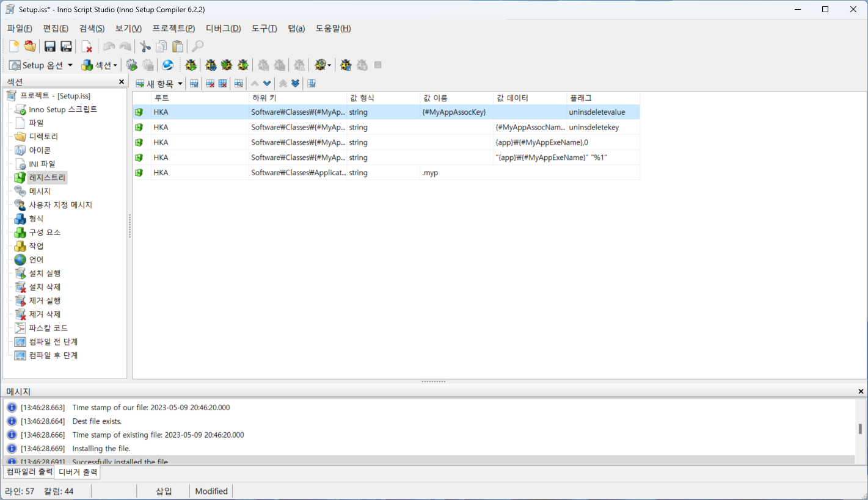Image resolution: width=868 pixels, height=500 pixels.
Task: Switch to 컴파일러 출력 tab
Action: 29,472
